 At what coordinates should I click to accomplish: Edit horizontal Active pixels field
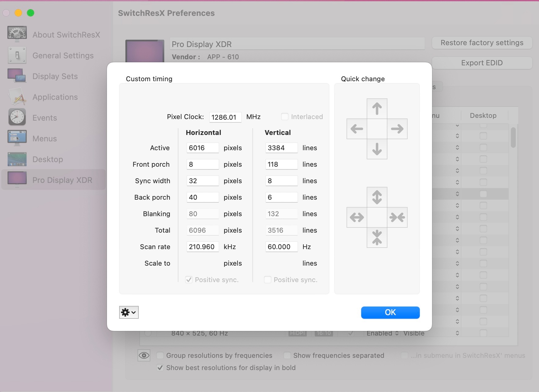(203, 148)
